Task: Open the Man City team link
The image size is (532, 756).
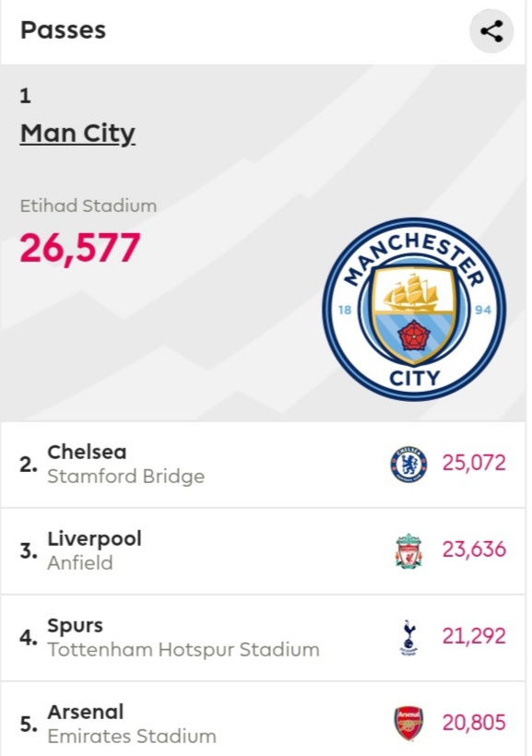Action: pyautogui.click(x=77, y=134)
